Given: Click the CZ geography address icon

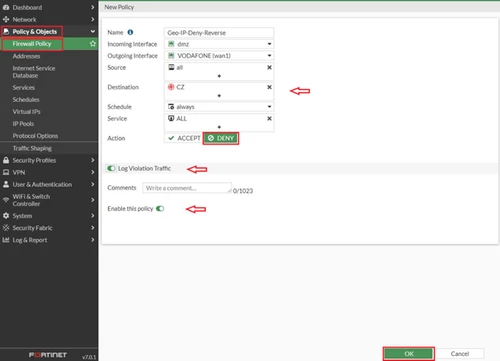Looking at the screenshot, I should click(x=171, y=87).
